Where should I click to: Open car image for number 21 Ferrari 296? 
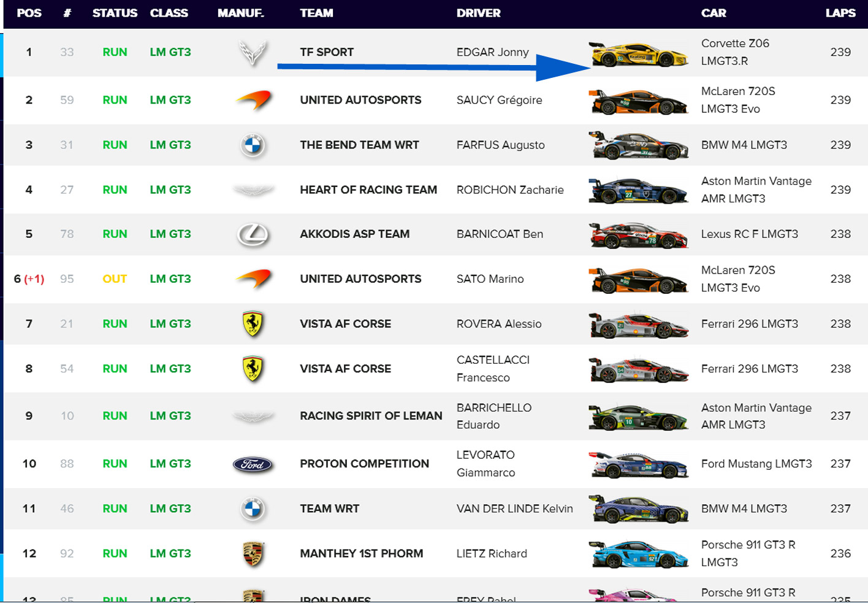pyautogui.click(x=638, y=325)
